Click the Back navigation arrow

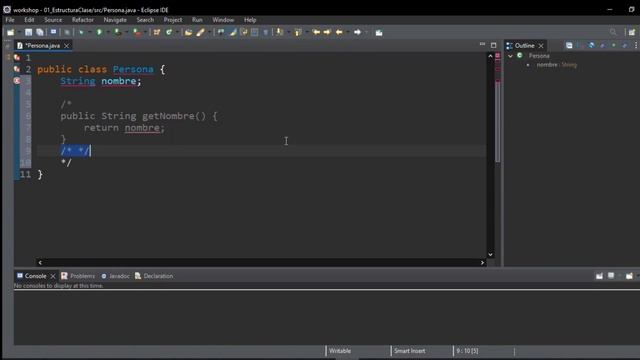pos(339,32)
